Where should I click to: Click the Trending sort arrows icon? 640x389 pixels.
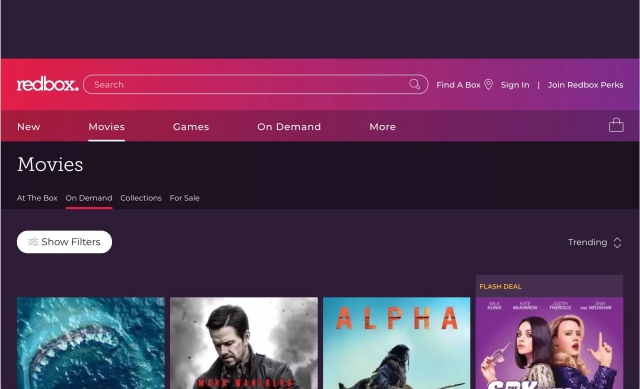tap(617, 242)
